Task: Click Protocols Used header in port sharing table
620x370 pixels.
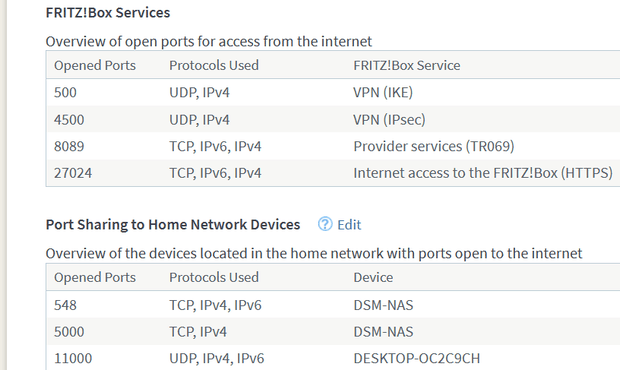Action: (x=214, y=277)
